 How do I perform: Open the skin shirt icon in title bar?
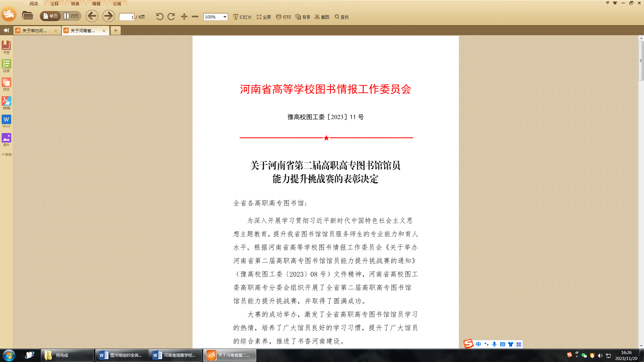615,3
